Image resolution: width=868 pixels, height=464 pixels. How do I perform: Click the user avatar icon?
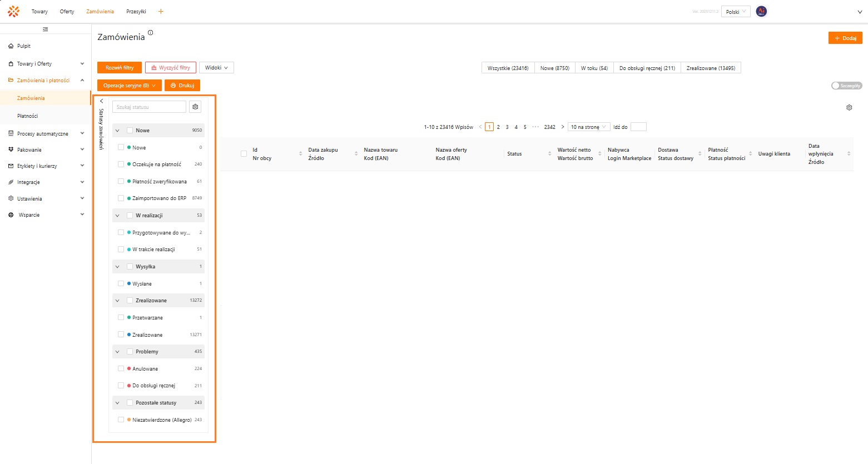tap(761, 12)
